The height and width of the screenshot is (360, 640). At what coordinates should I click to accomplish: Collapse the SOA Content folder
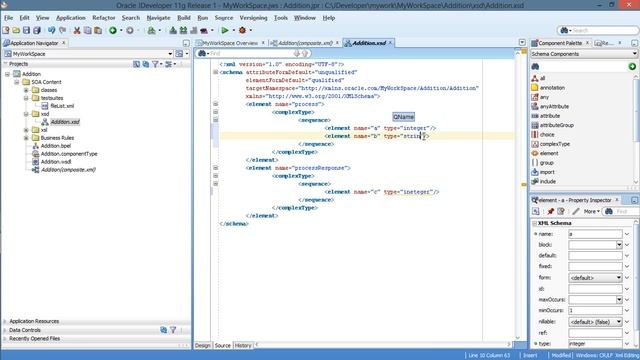[17, 82]
